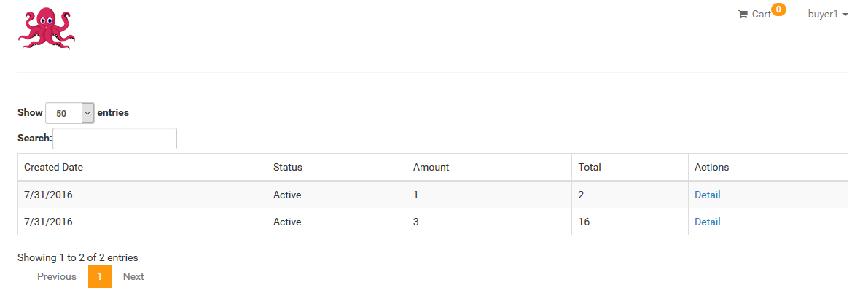Open Detail link for amount 1 order
This screenshot has width=868, height=304.
pyautogui.click(x=708, y=195)
